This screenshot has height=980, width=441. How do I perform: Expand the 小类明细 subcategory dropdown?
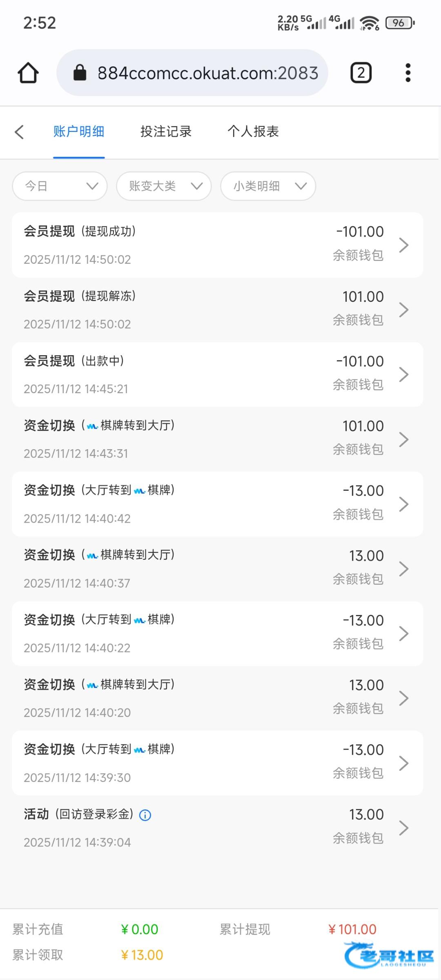268,186
